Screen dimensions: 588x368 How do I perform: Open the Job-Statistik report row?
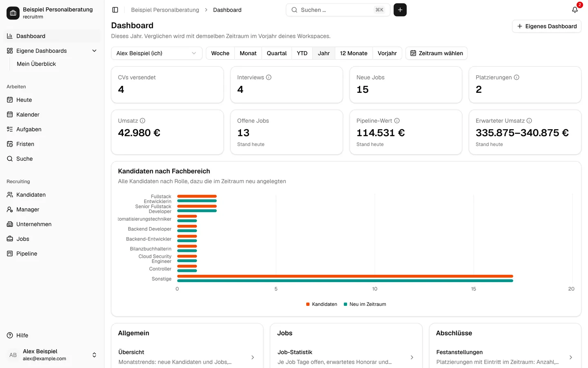click(346, 357)
